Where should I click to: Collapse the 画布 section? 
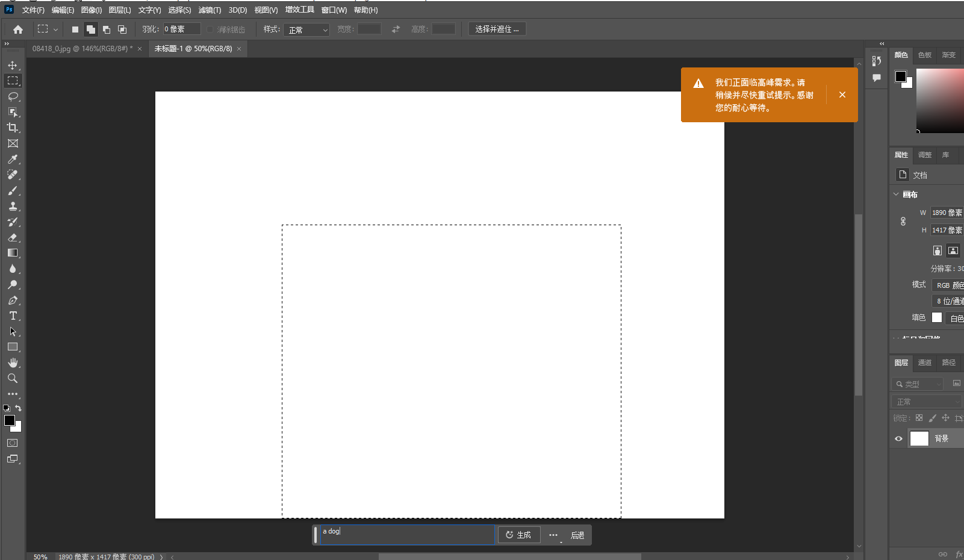tap(896, 194)
